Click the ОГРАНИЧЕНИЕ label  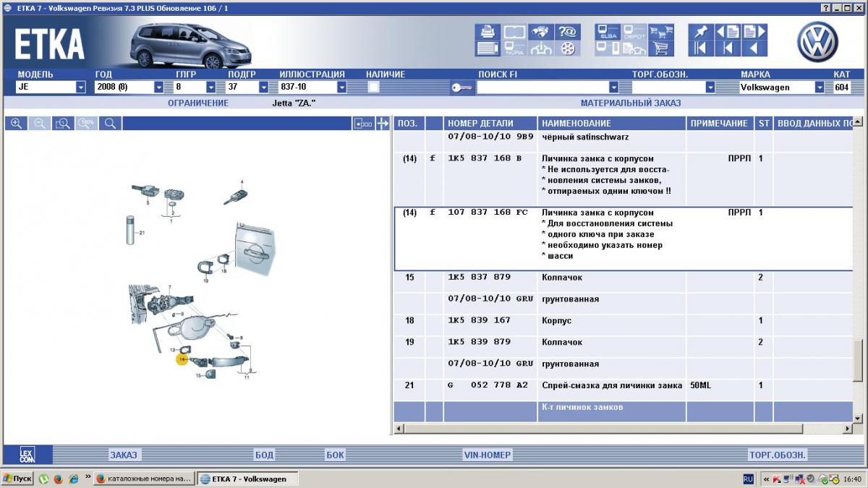pos(198,103)
